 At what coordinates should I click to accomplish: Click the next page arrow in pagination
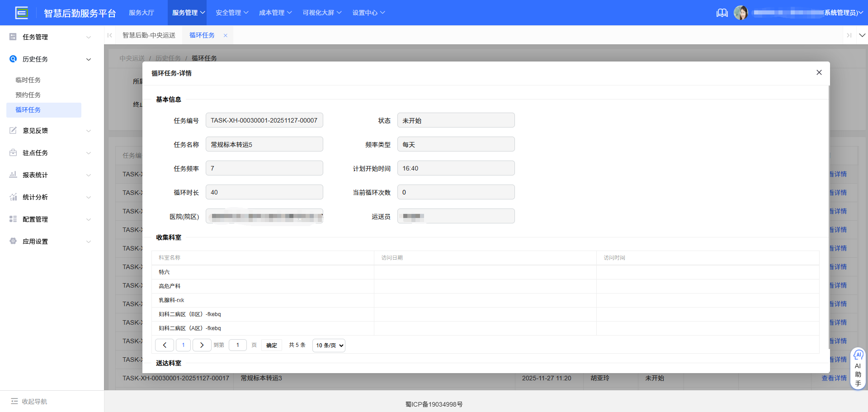point(202,345)
